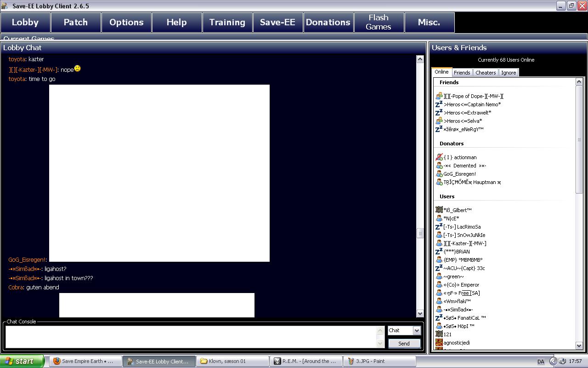Click the sleeping icon beside >Heros<=Captain Nemo*

[x=439, y=104]
